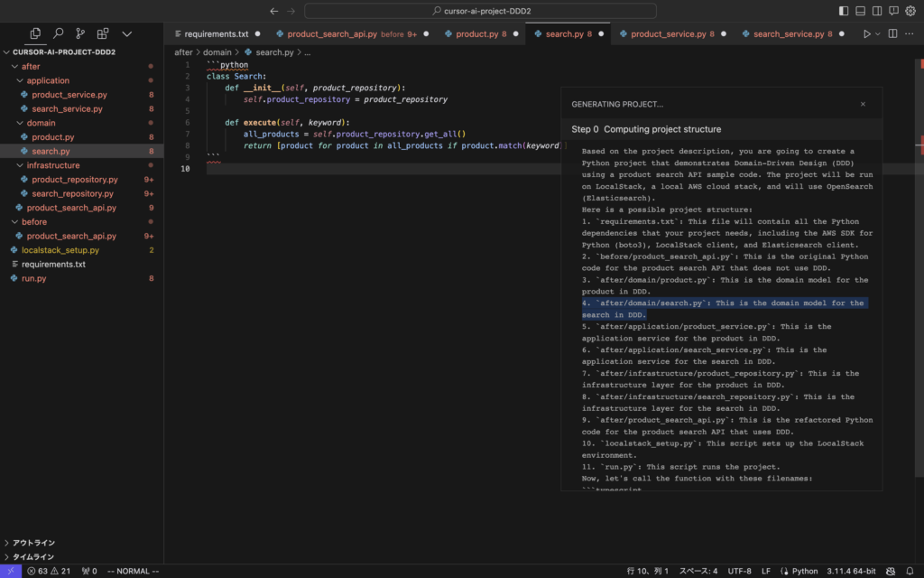Close the requirements.txt tab via its unsaved dot
924x578 pixels.
tap(257, 33)
